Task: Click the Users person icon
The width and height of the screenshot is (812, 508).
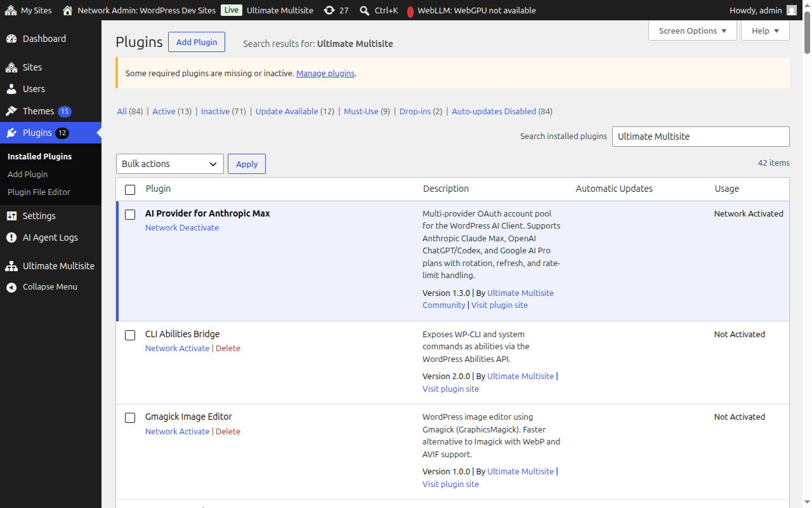Action: click(11, 89)
